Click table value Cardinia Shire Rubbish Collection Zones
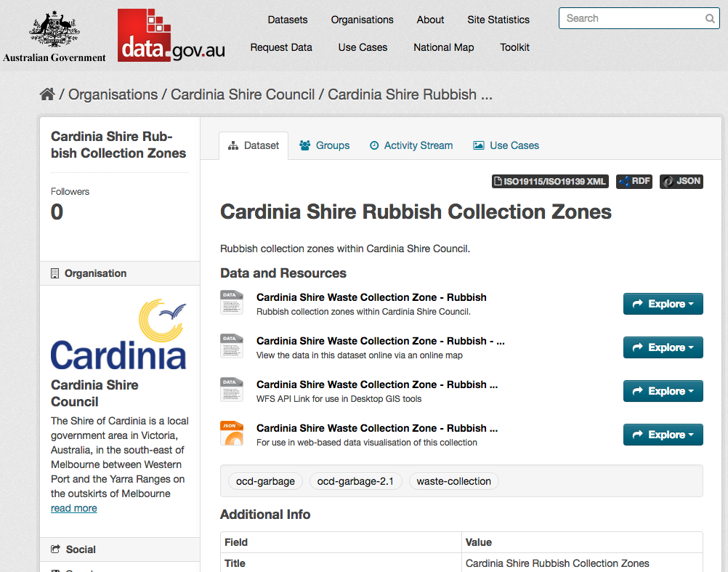 coord(557,563)
